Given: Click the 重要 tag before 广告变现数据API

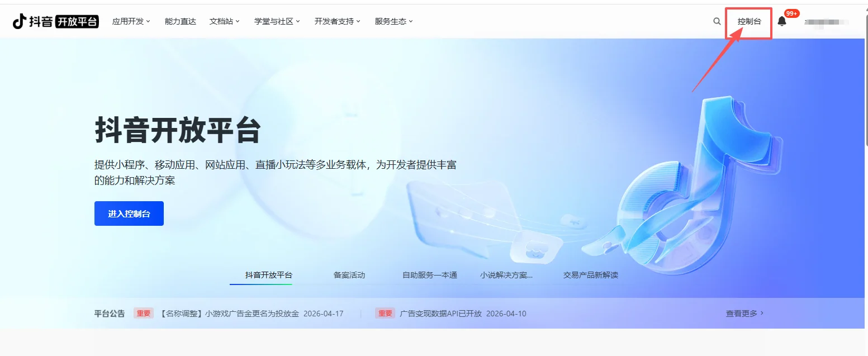Looking at the screenshot, I should pos(385,314).
